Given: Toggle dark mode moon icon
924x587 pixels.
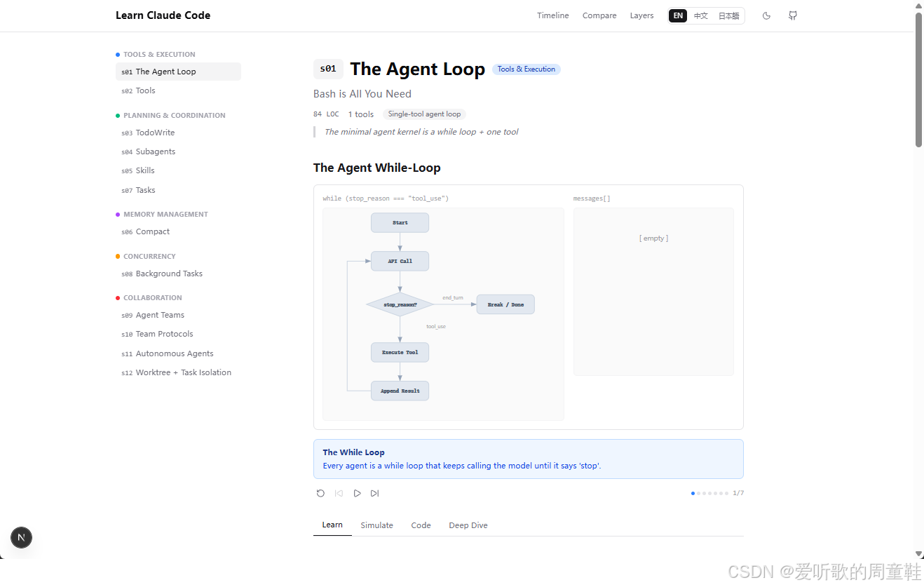Looking at the screenshot, I should pyautogui.click(x=766, y=15).
